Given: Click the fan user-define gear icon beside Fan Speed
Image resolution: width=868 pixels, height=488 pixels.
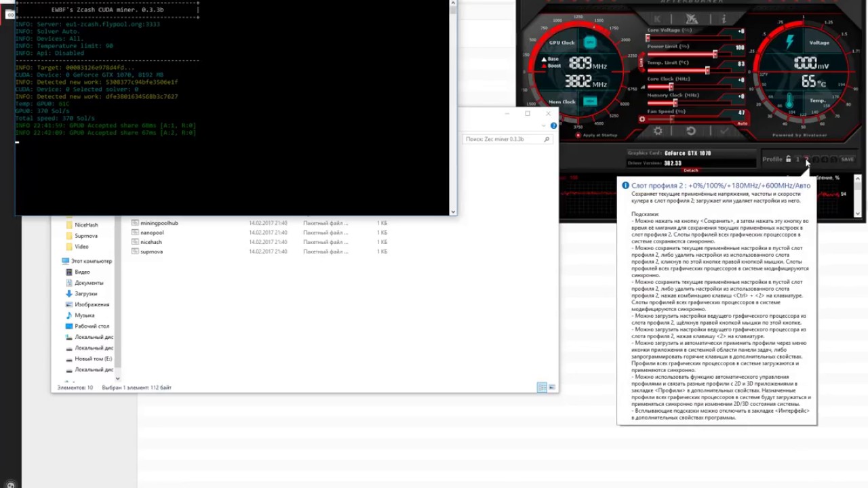Looking at the screenshot, I should [x=642, y=119].
